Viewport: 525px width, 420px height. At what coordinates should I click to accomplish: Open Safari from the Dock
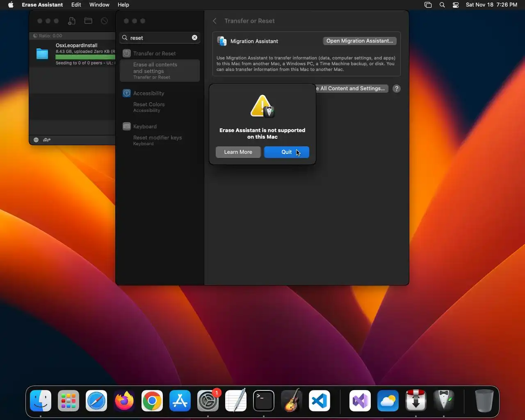[96, 401]
